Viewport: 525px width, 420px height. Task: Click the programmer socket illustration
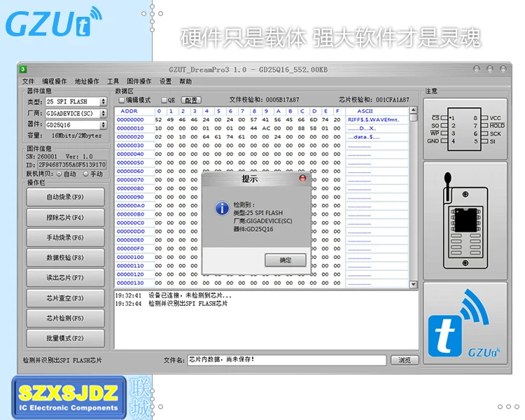[x=465, y=221]
